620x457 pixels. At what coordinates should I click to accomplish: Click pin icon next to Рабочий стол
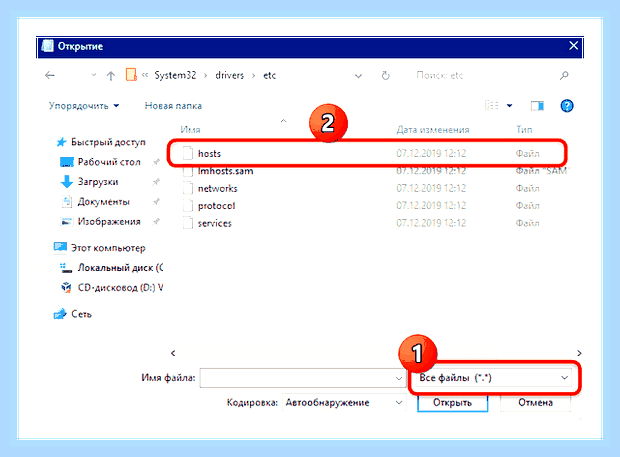[157, 162]
